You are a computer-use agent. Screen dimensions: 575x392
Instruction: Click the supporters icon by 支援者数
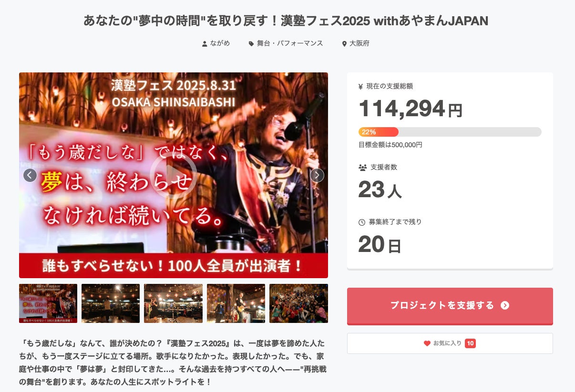[362, 168]
